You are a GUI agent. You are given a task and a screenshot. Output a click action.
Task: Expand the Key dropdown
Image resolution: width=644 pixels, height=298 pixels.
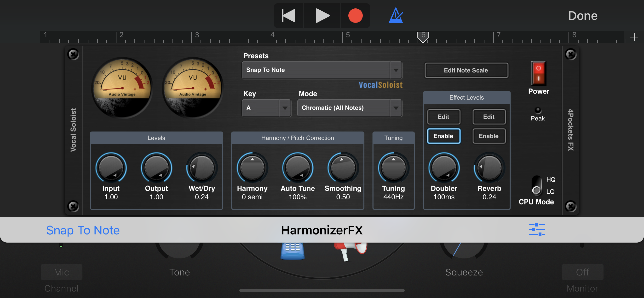[285, 108]
